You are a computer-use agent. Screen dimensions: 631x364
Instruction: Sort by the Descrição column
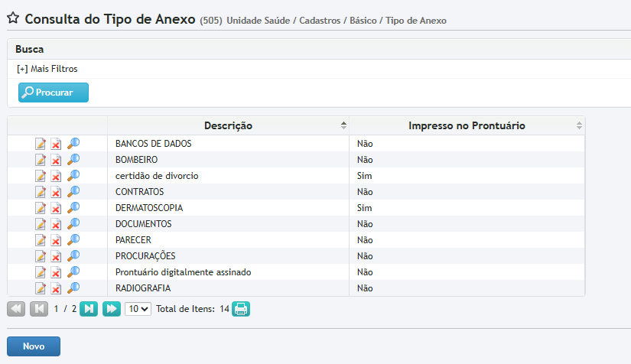pos(228,125)
